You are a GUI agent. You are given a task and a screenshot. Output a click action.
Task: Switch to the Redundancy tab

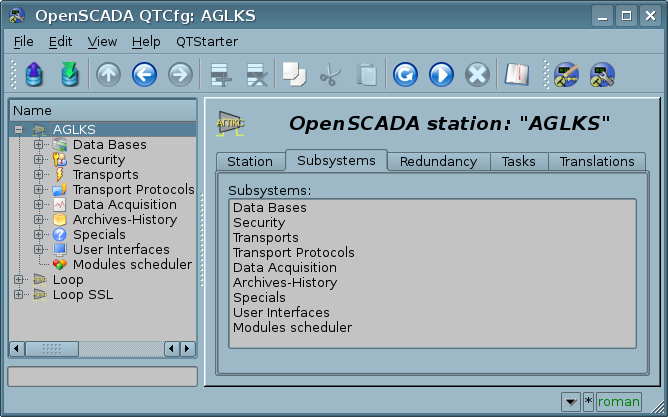[438, 161]
